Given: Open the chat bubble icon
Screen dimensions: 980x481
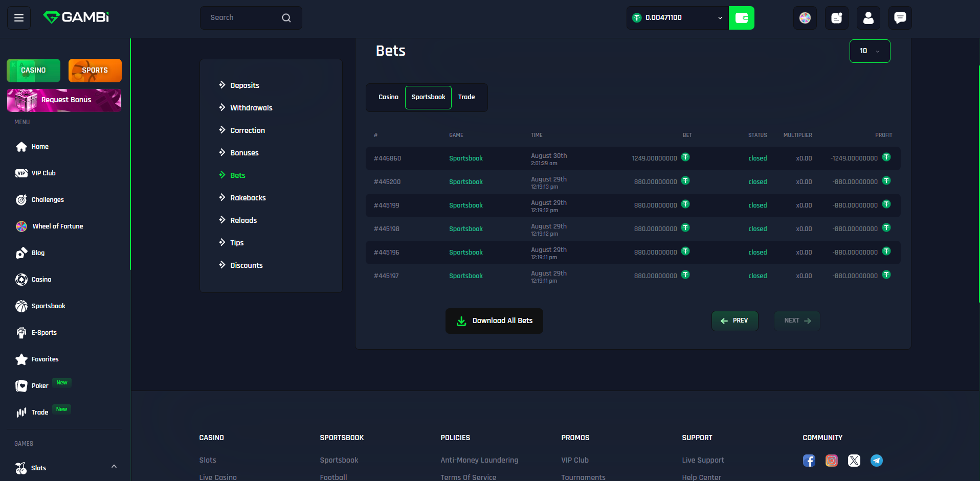Looking at the screenshot, I should tap(900, 18).
